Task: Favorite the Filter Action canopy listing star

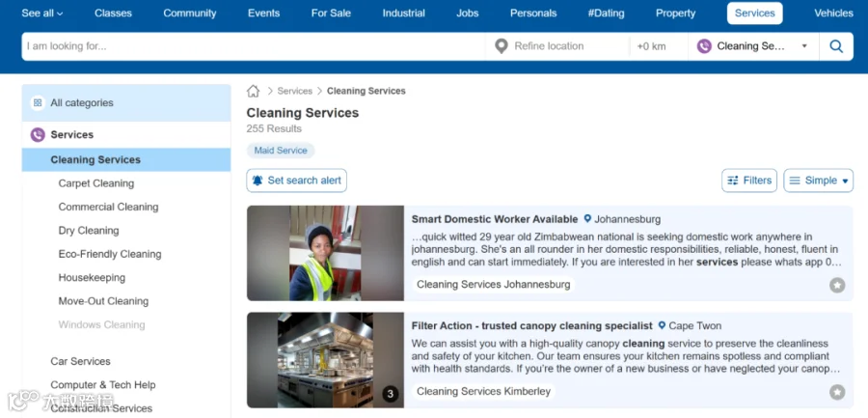Action: pyautogui.click(x=837, y=393)
